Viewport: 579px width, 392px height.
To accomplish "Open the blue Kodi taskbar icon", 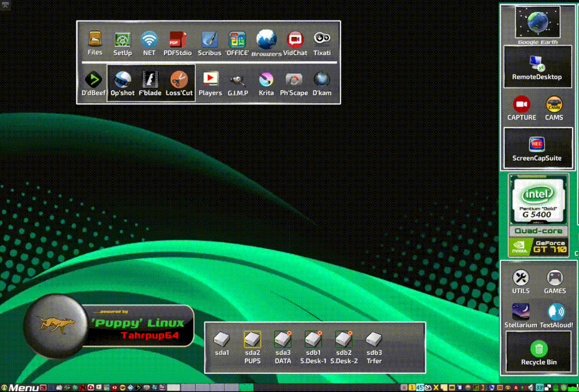I will tap(130, 388).
